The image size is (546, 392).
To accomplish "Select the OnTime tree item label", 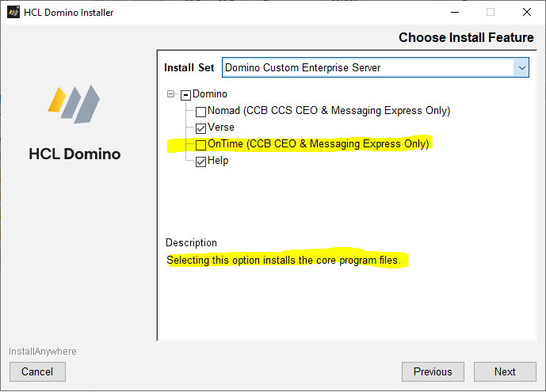I will coord(319,144).
